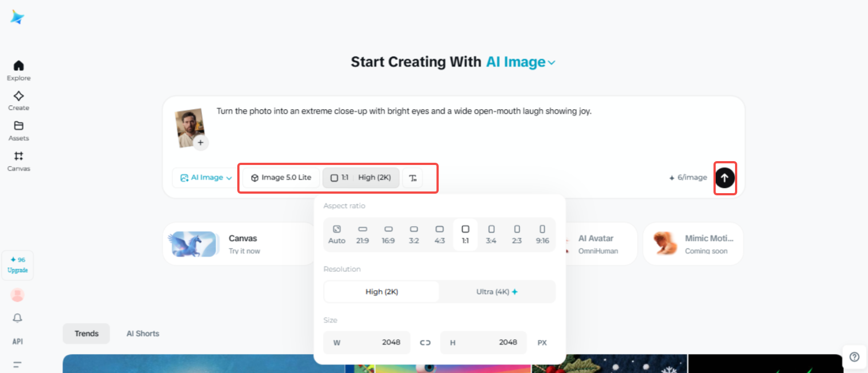
Task: Choose Ultra (4K) resolution
Action: click(497, 292)
